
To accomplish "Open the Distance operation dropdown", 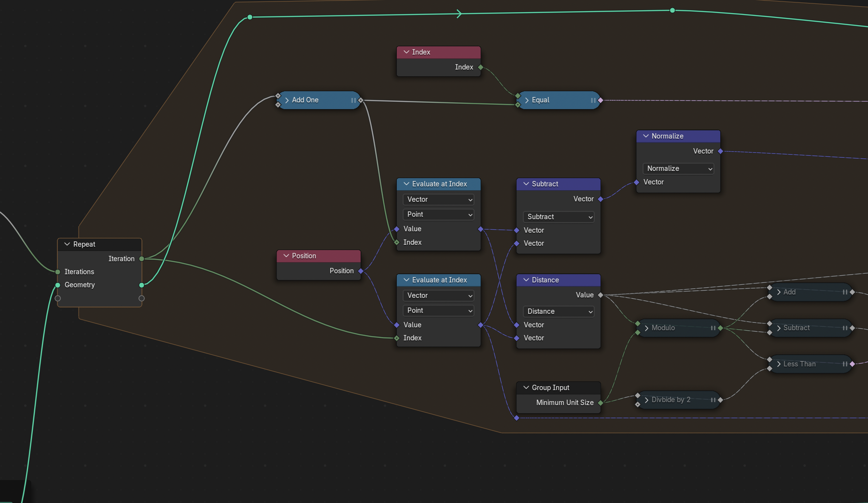I will pyautogui.click(x=559, y=311).
